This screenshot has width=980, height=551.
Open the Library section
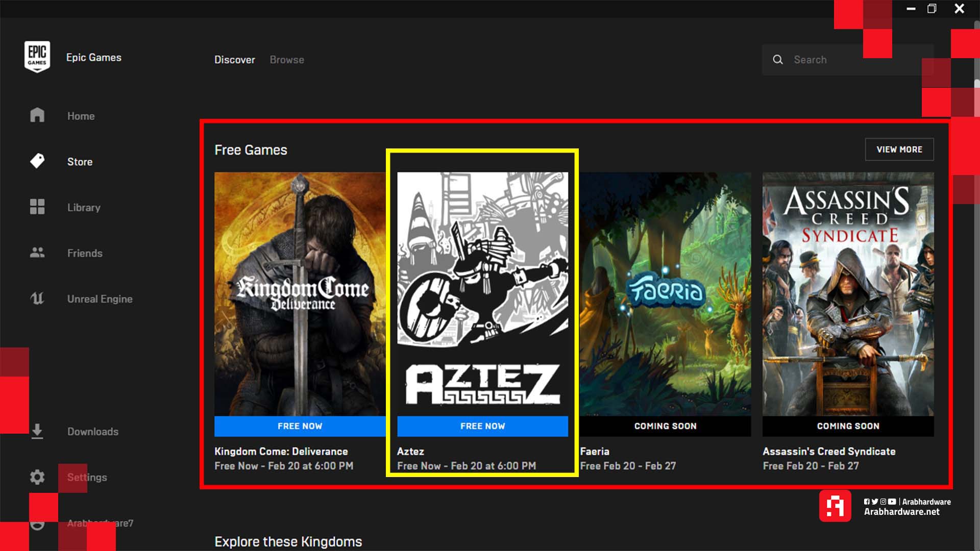84,208
